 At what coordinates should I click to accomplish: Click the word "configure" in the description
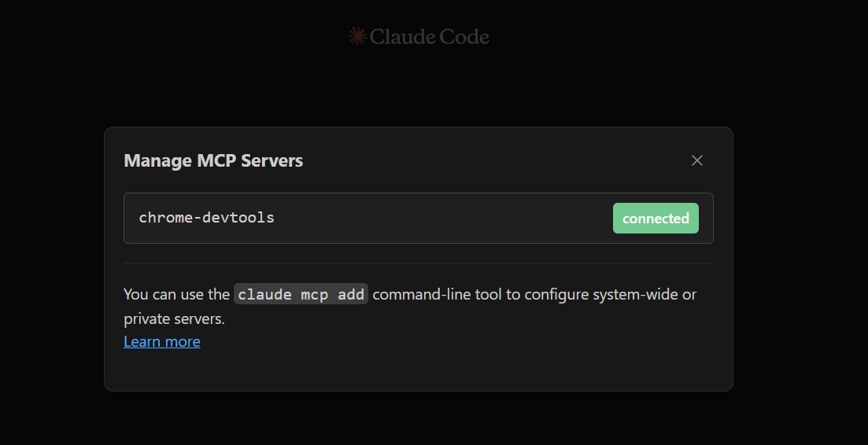click(x=556, y=294)
